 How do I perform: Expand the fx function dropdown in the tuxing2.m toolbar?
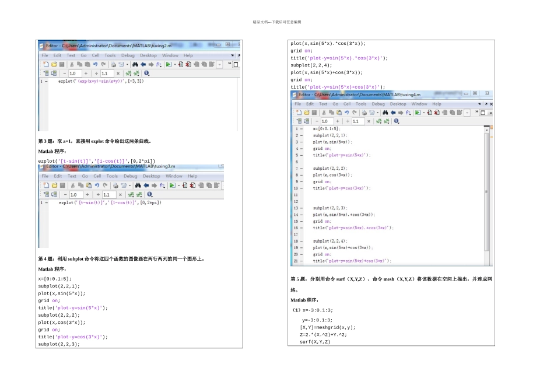pyautogui.click(x=160, y=64)
